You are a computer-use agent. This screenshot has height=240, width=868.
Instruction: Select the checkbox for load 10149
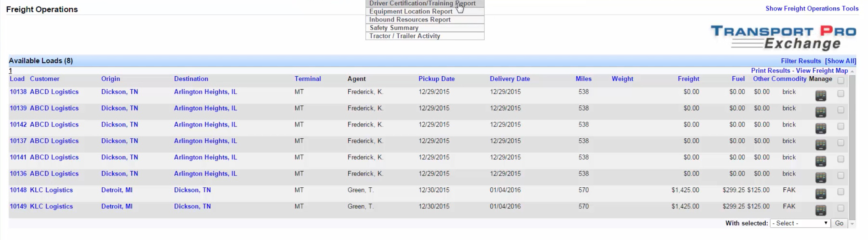pos(841,208)
